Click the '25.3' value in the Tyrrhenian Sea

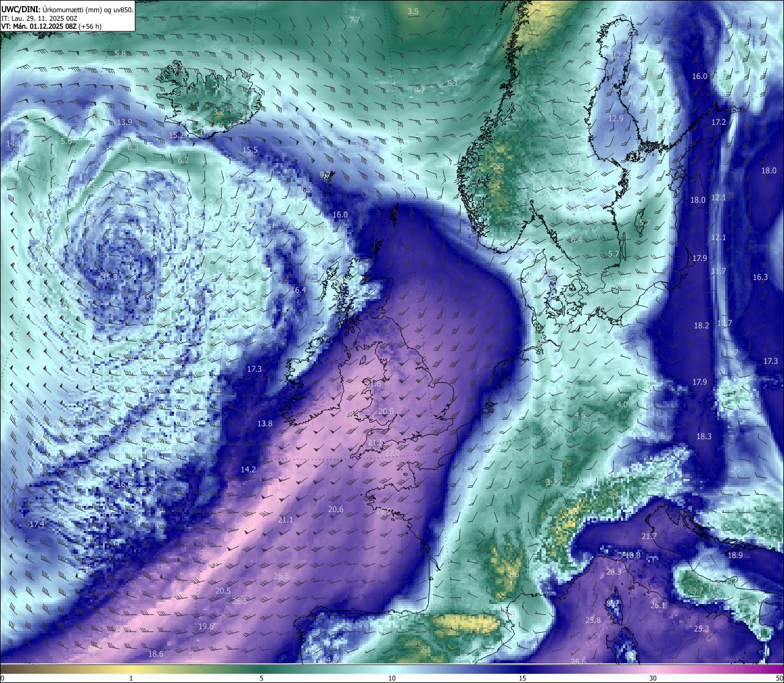(x=701, y=628)
